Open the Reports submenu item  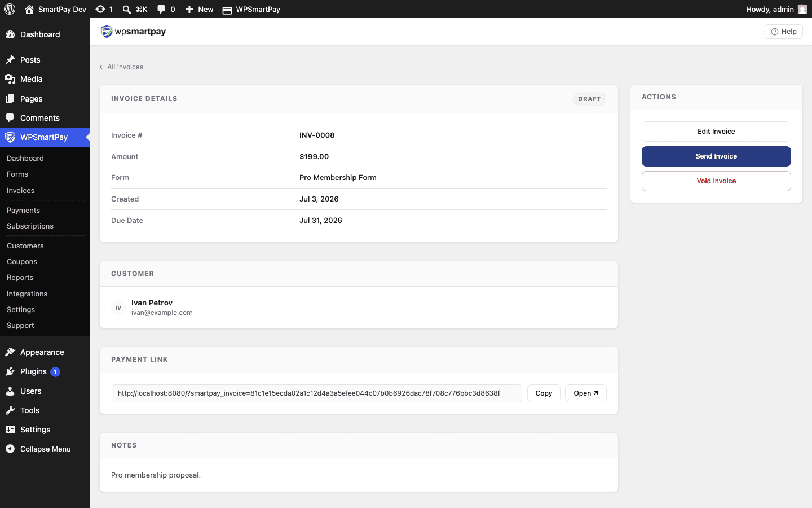tap(20, 278)
